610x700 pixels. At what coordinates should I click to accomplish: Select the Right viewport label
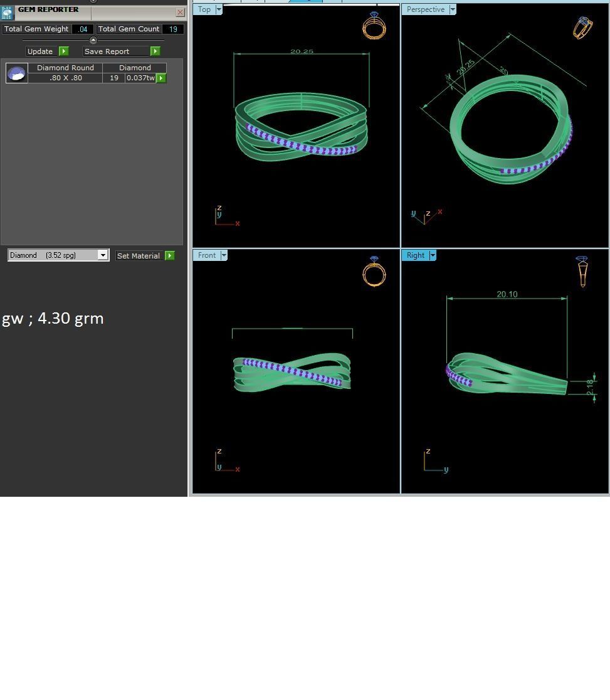(x=416, y=255)
